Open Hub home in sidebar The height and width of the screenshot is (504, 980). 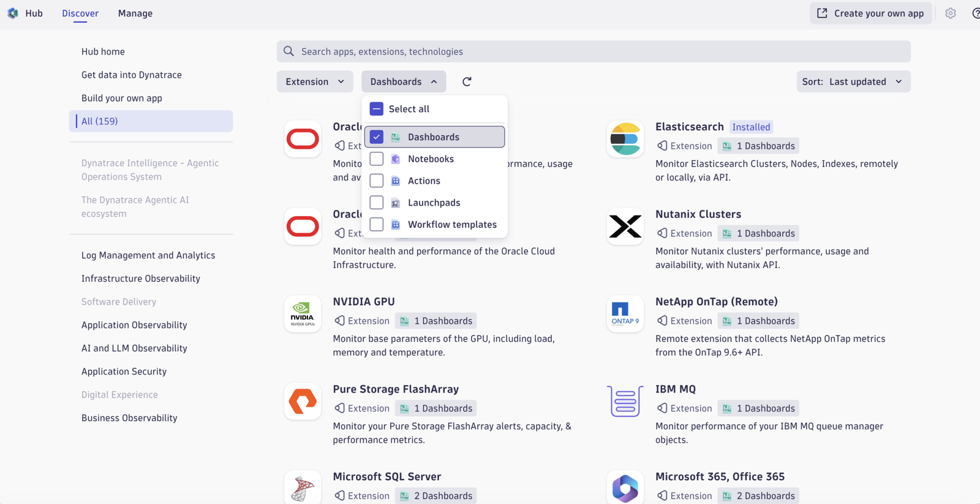coord(103,51)
